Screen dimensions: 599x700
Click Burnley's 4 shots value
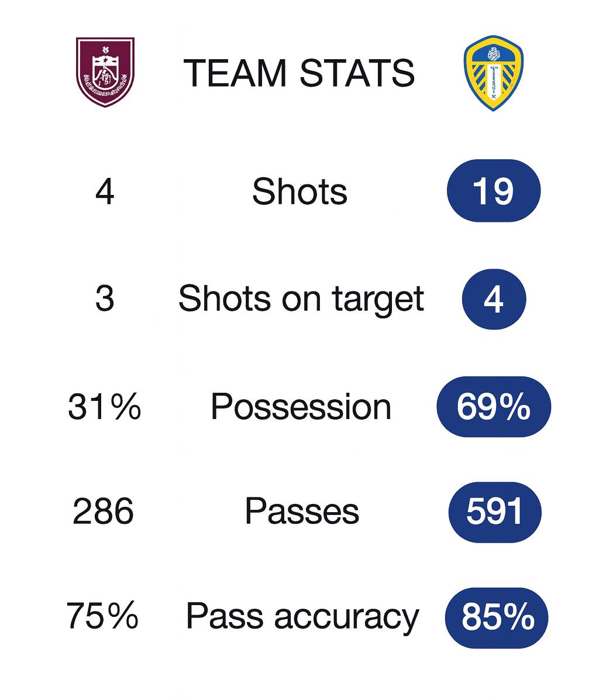(105, 191)
